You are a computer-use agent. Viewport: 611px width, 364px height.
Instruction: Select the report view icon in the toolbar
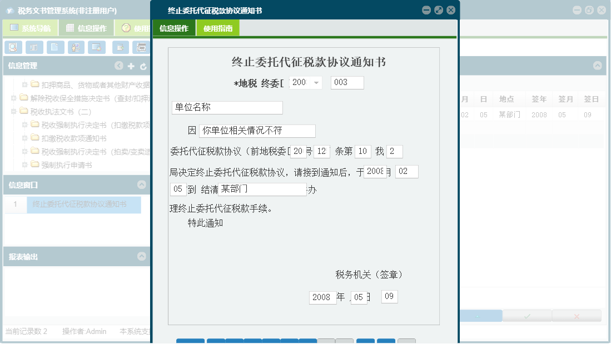34,47
